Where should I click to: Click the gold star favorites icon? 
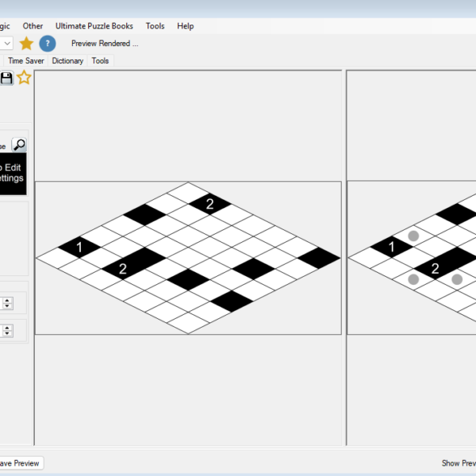[26, 44]
